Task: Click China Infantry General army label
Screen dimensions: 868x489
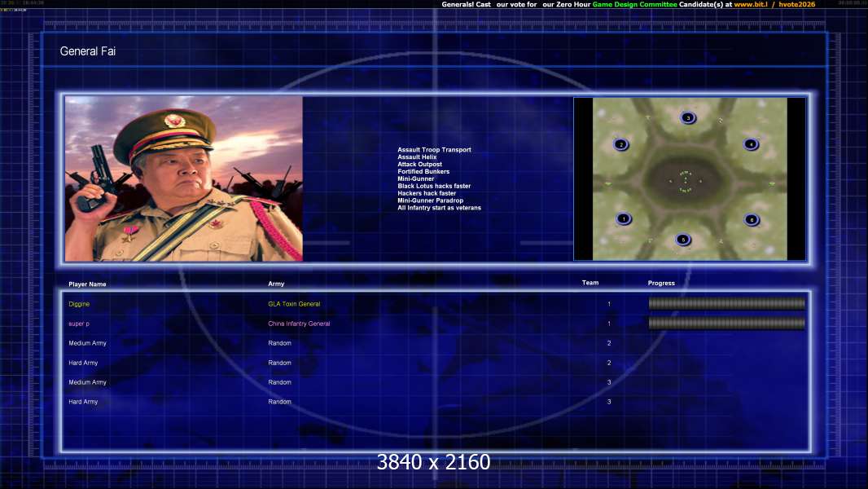Action: 299,324
